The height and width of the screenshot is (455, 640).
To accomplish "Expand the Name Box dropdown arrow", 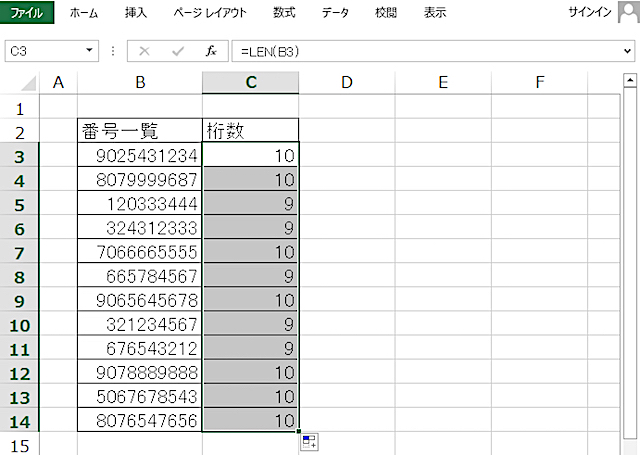I will [90, 50].
